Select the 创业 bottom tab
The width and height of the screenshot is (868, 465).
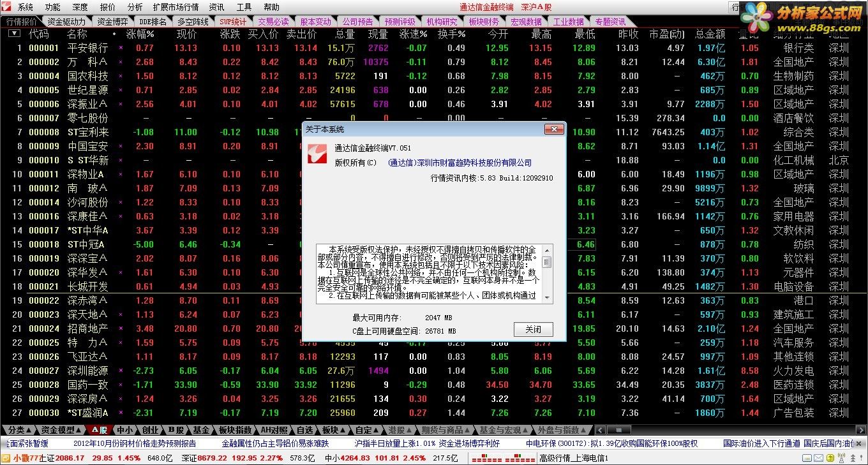coord(150,430)
